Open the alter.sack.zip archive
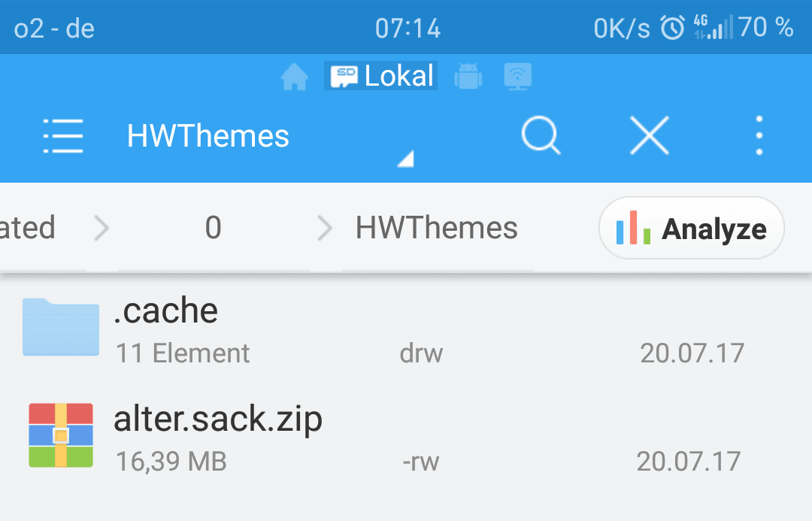This screenshot has height=521, width=812. (406, 436)
